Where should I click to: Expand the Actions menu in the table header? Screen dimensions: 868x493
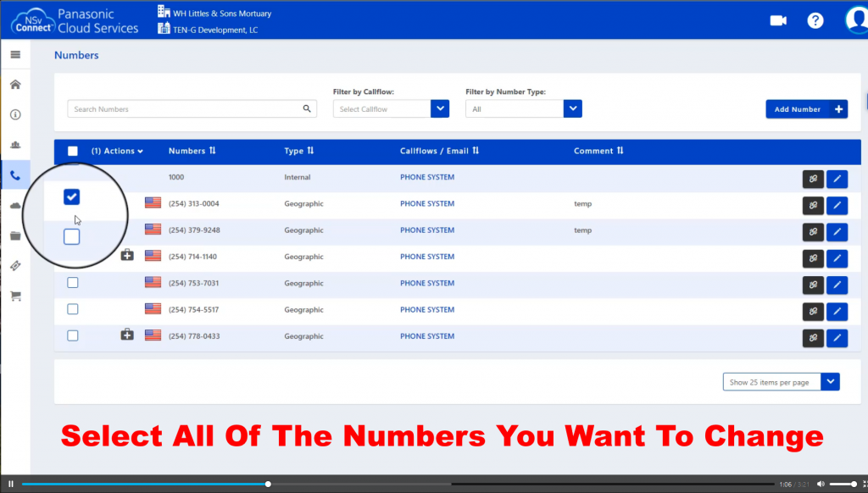coord(118,151)
